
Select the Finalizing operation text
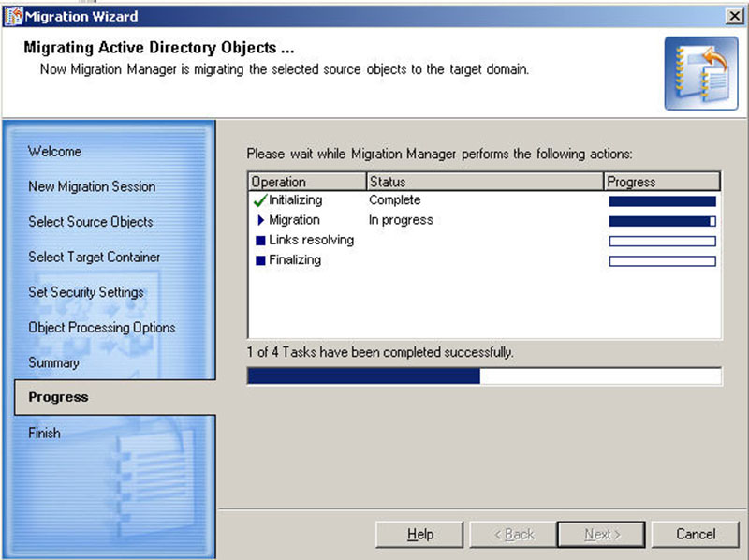(295, 260)
